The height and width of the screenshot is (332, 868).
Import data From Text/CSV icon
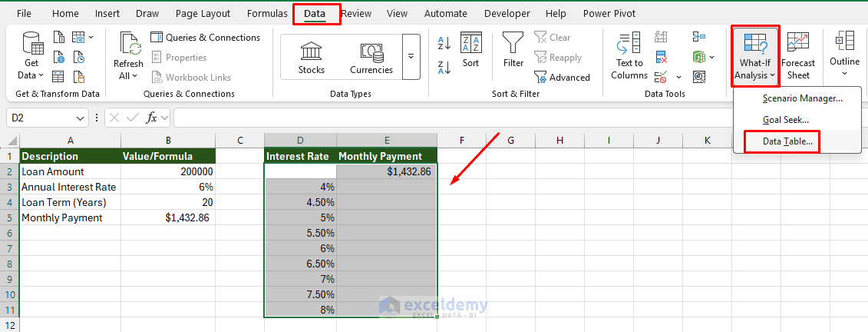click(x=58, y=37)
